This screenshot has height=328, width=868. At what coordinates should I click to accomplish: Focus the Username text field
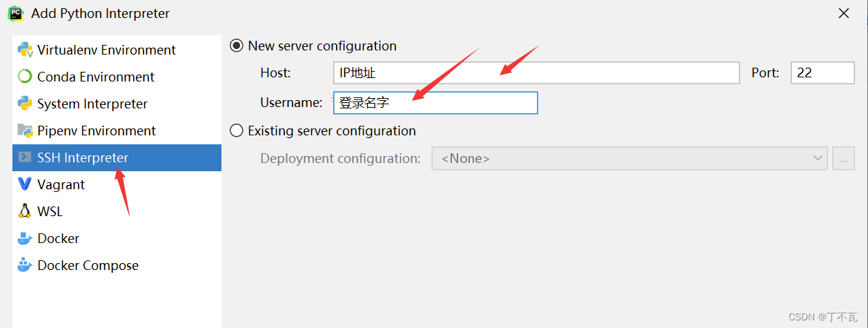(x=435, y=103)
